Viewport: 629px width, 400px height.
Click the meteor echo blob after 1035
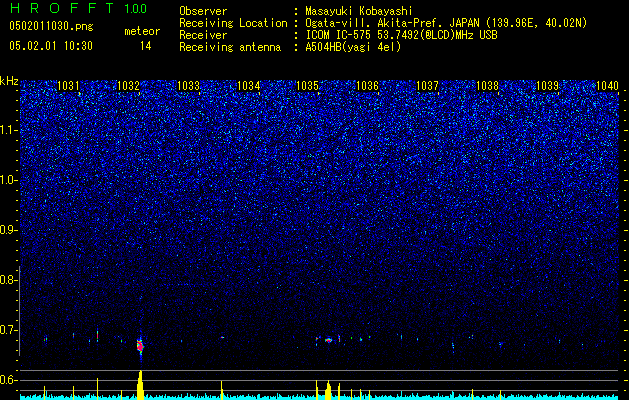pyautogui.click(x=329, y=340)
